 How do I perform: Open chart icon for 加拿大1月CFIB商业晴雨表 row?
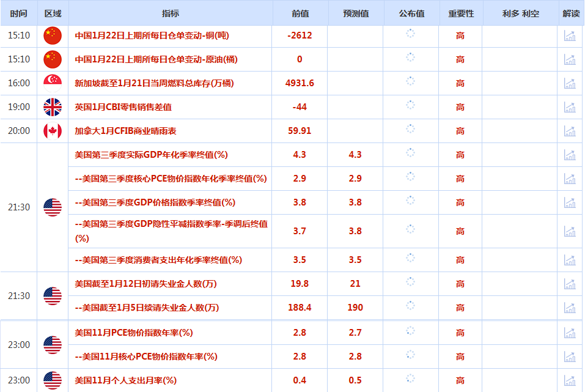[570, 131]
